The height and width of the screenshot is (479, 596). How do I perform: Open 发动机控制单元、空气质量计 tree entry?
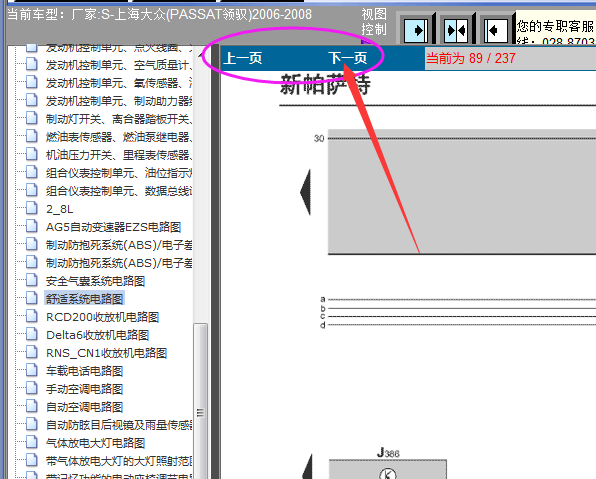pos(119,65)
